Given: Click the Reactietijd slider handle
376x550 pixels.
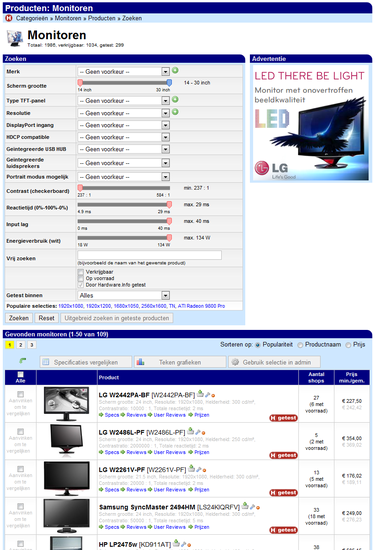Looking at the screenshot, I should [x=169, y=205].
